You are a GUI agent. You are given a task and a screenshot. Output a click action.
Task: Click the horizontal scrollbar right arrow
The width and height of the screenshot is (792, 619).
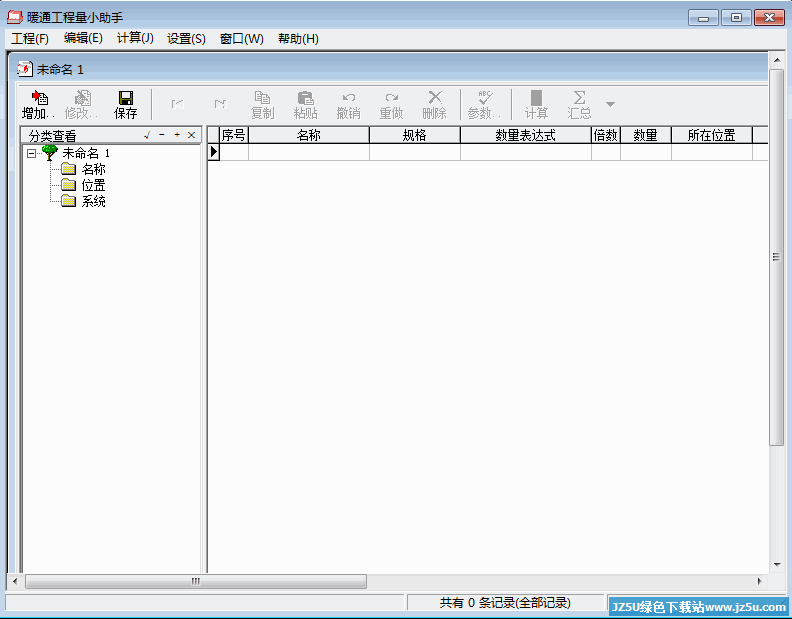click(x=759, y=581)
